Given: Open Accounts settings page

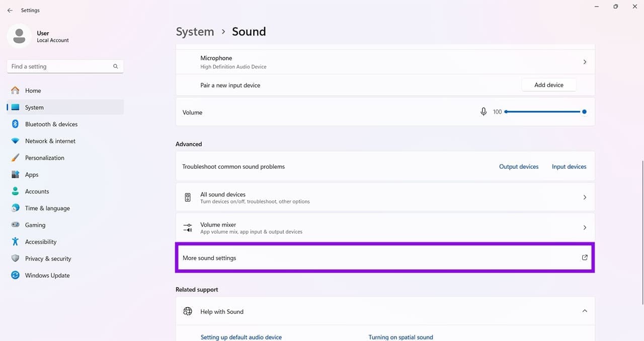Looking at the screenshot, I should pyautogui.click(x=65, y=191).
